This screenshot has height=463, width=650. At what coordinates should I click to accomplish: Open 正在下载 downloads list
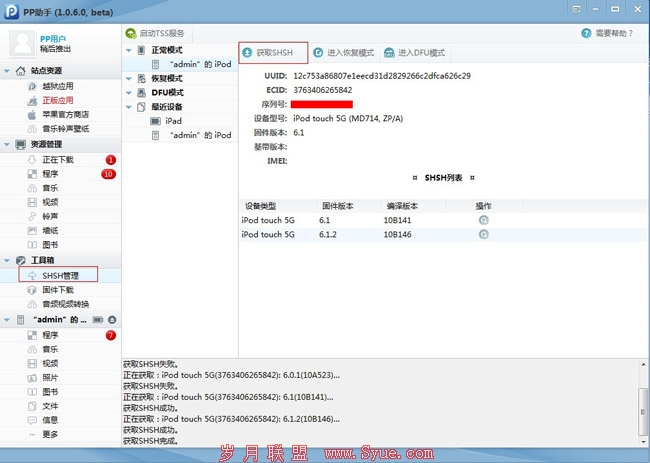pyautogui.click(x=58, y=160)
